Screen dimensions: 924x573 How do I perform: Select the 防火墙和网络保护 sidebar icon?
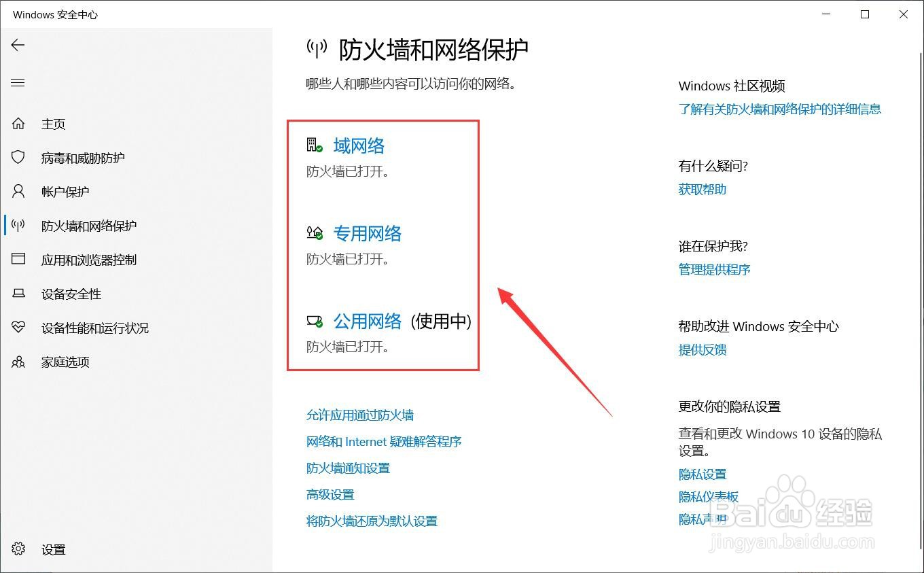point(18,225)
